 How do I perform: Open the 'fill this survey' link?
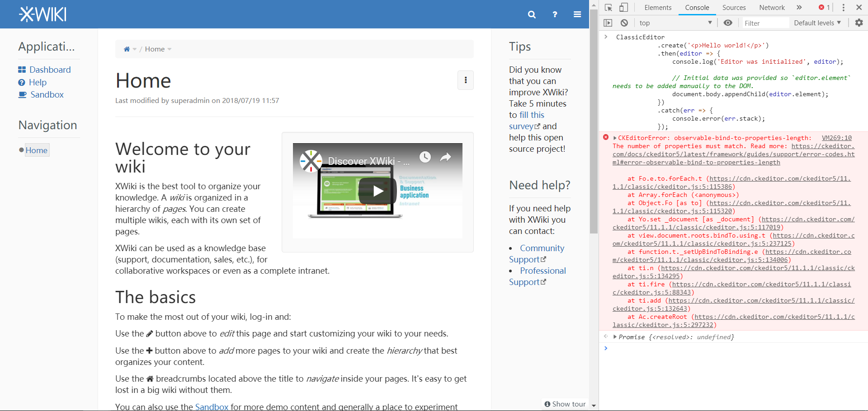pos(527,121)
